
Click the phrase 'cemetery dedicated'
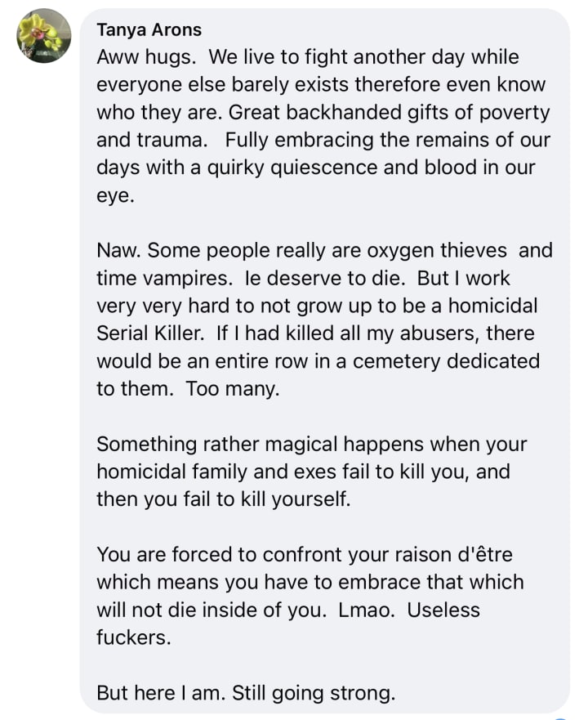point(446,361)
